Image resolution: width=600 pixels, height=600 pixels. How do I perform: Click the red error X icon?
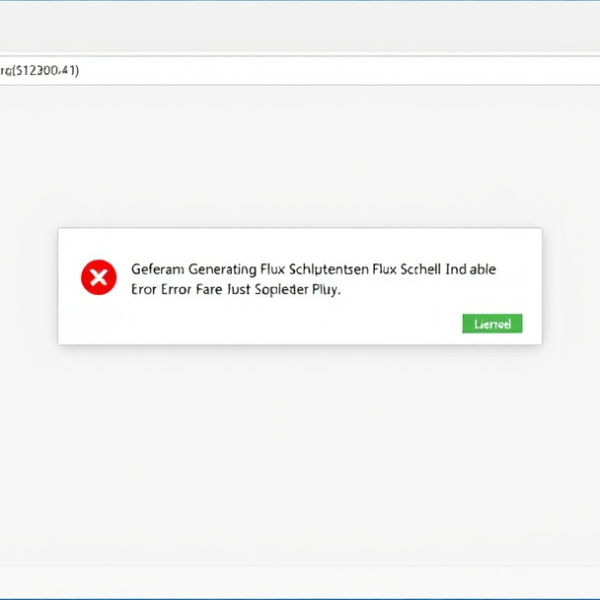pyautogui.click(x=99, y=277)
